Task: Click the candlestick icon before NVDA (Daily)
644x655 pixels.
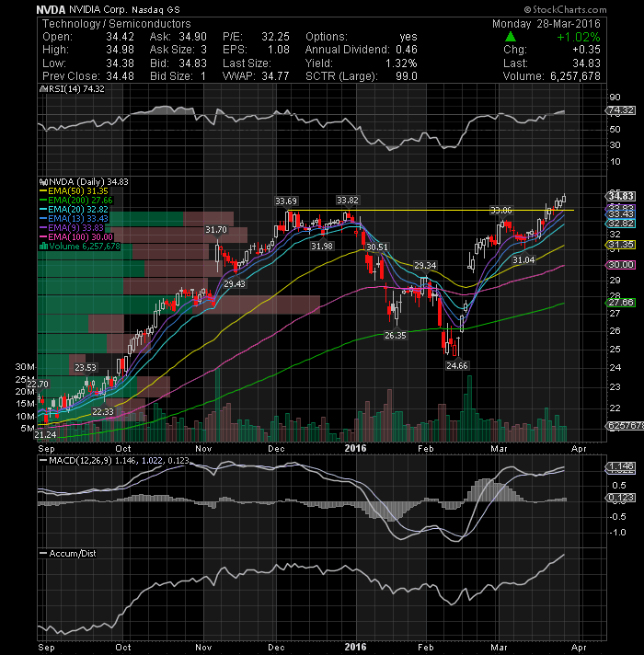Action: pos(43,182)
